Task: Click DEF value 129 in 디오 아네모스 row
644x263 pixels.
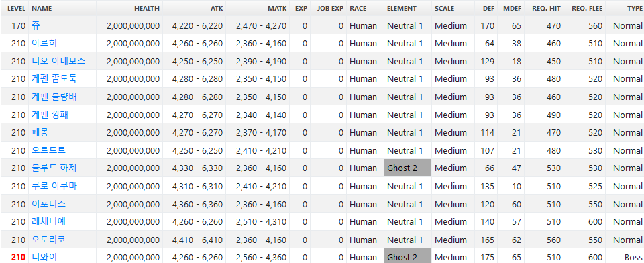Action: coord(488,61)
